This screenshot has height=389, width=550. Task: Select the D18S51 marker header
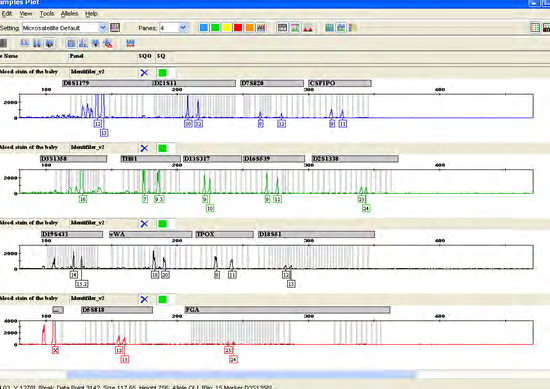(x=316, y=234)
